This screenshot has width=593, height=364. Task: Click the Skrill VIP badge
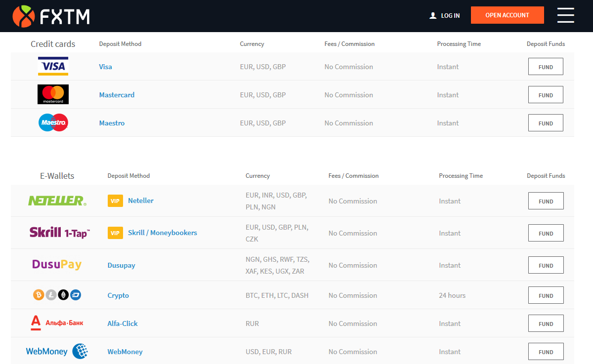pyautogui.click(x=115, y=233)
